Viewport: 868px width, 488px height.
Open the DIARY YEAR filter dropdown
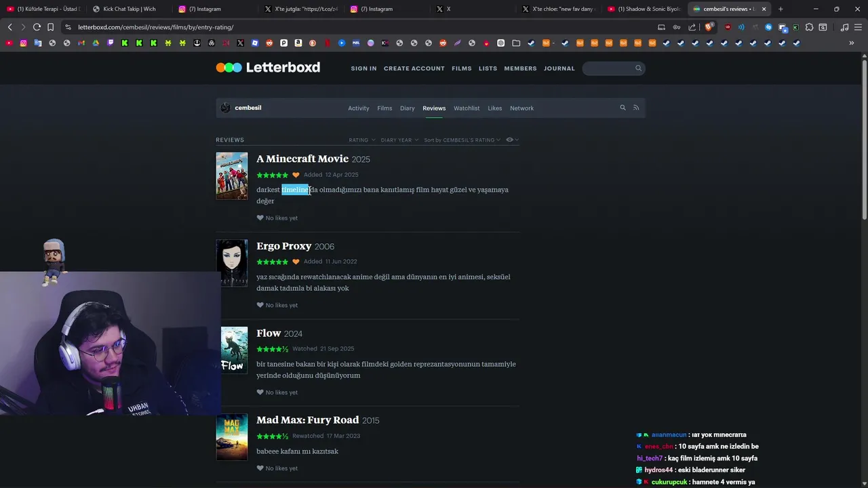(399, 140)
